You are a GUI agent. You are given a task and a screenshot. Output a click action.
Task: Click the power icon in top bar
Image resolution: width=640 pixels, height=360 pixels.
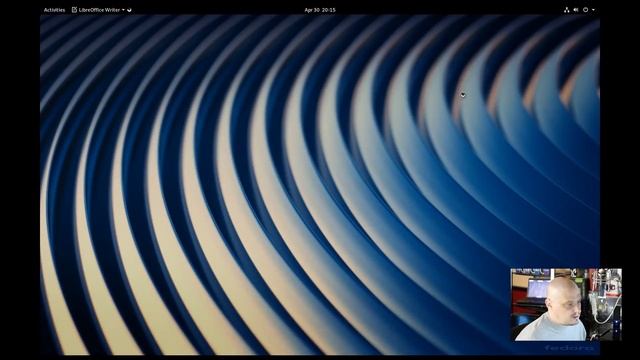(585, 10)
